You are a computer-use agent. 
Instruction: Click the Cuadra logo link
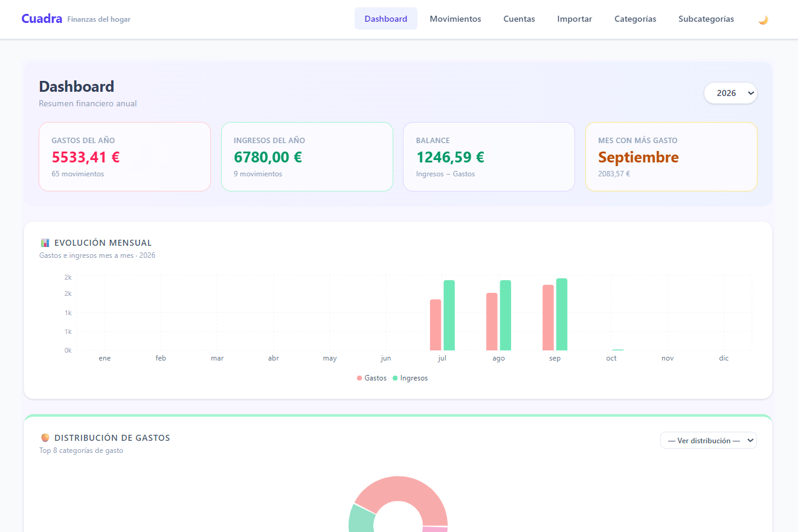(x=42, y=19)
